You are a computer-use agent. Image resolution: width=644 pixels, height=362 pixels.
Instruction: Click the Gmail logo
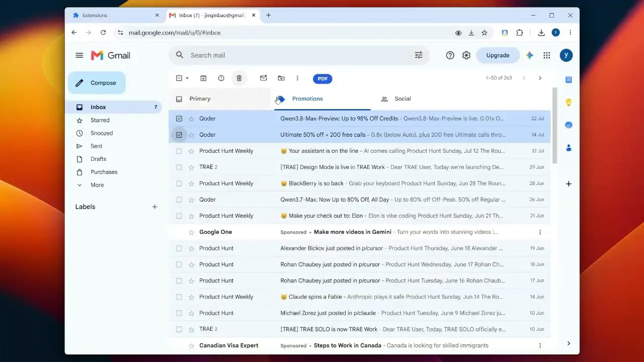111,55
